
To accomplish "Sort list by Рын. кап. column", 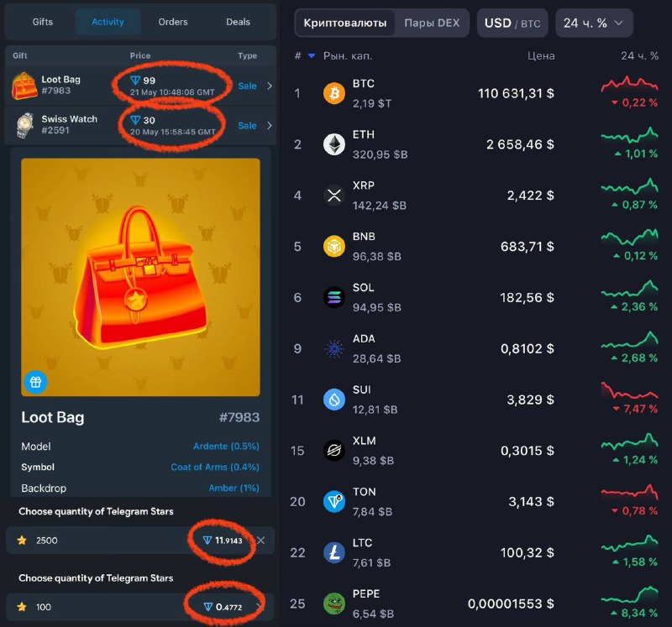I will 348,55.
